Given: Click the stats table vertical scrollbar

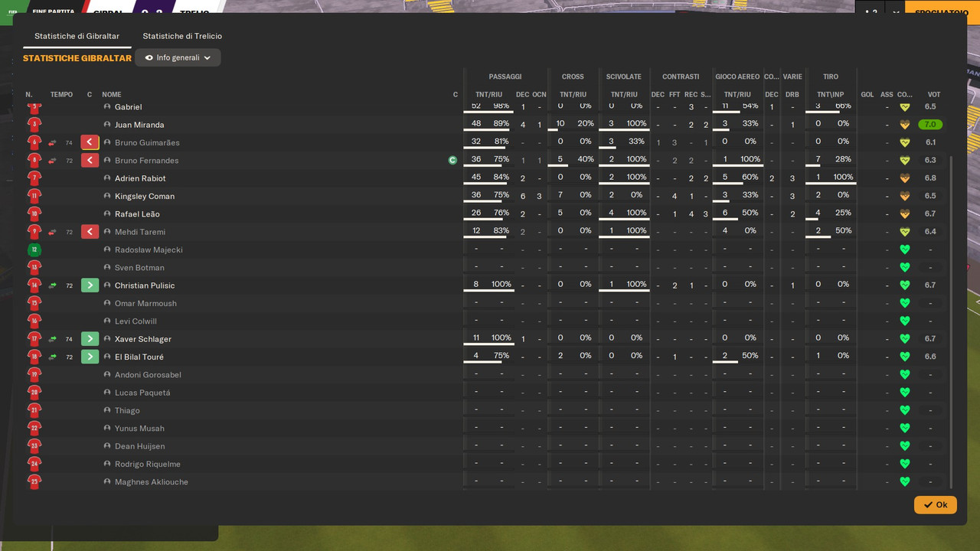Looking at the screenshot, I should (952, 321).
